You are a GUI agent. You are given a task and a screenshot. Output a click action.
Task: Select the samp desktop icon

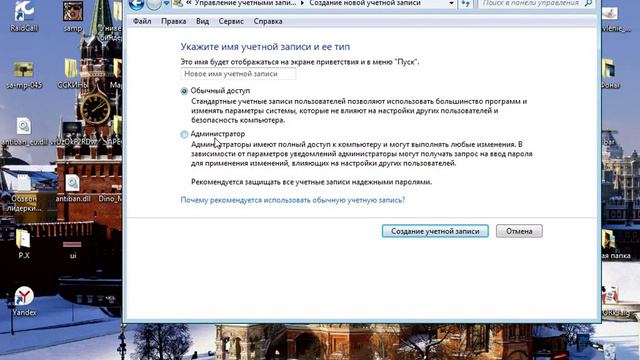coord(73,16)
